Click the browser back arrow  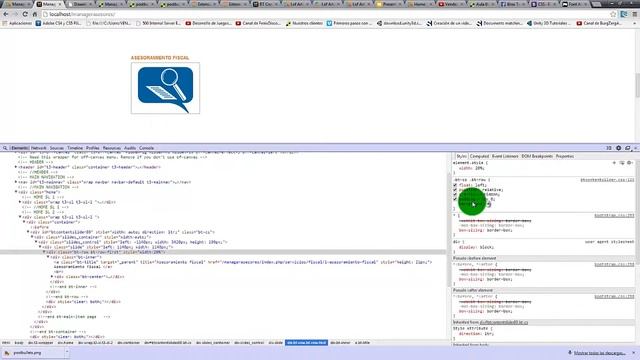6,14
